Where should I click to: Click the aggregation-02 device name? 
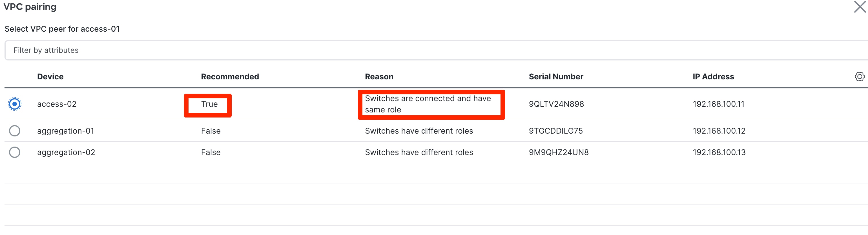point(66,152)
